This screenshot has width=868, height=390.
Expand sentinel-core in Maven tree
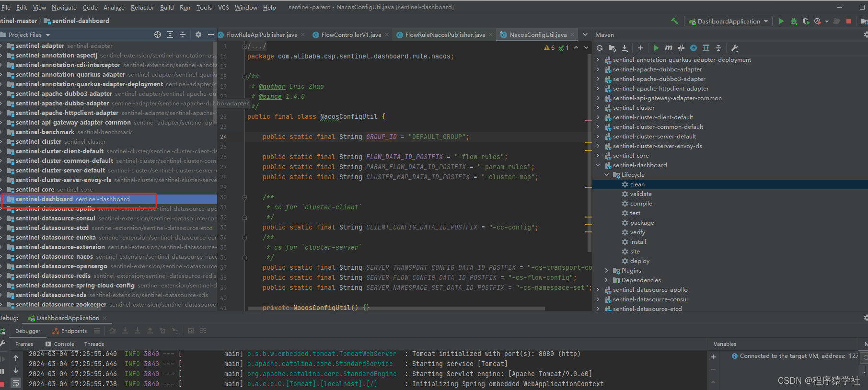(598, 156)
